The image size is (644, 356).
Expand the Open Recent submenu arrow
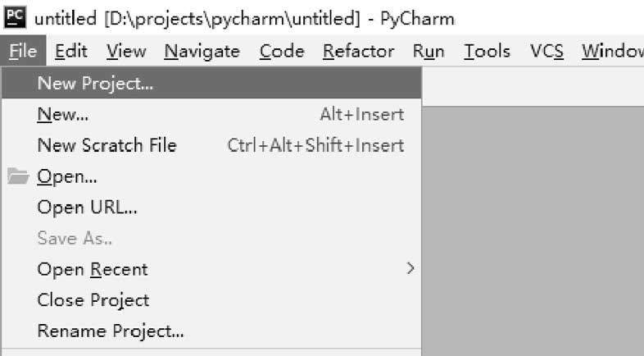click(x=410, y=269)
